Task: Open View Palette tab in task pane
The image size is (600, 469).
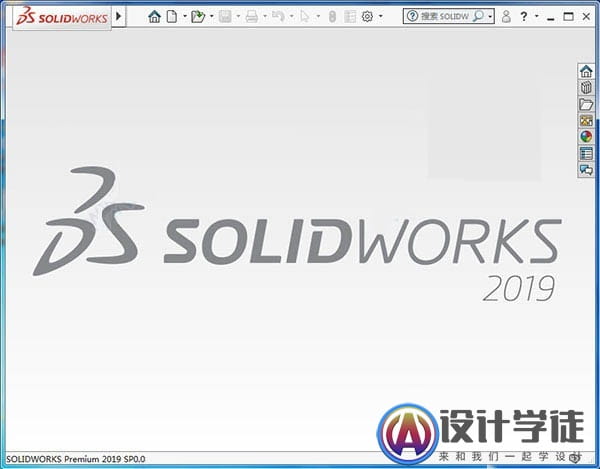Action: (586, 121)
